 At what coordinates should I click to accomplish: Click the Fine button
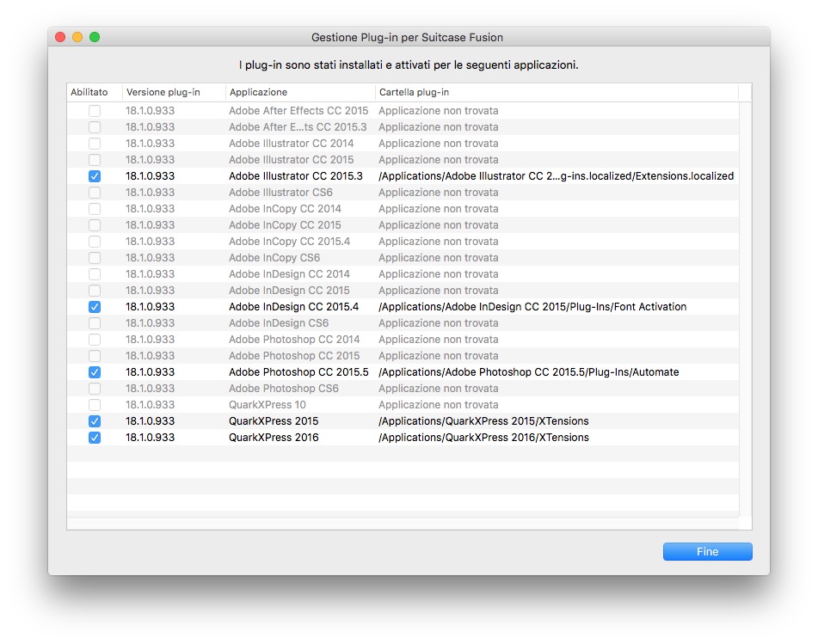coord(707,552)
